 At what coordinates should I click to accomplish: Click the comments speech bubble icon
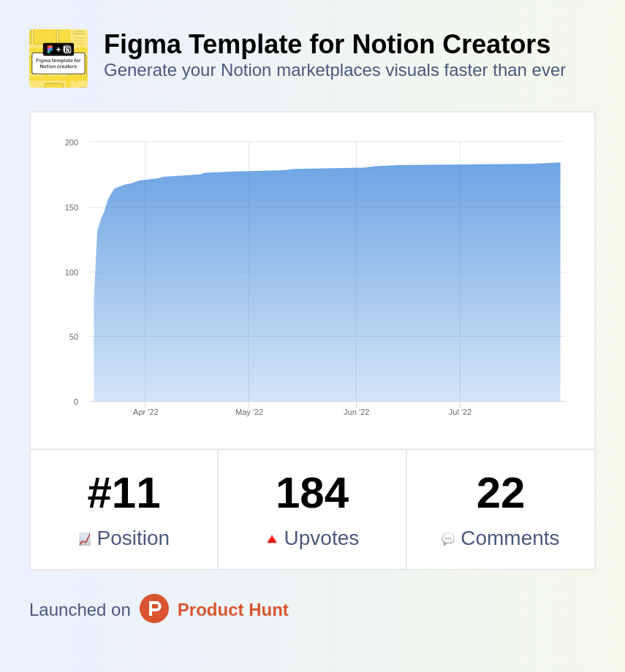point(448,539)
